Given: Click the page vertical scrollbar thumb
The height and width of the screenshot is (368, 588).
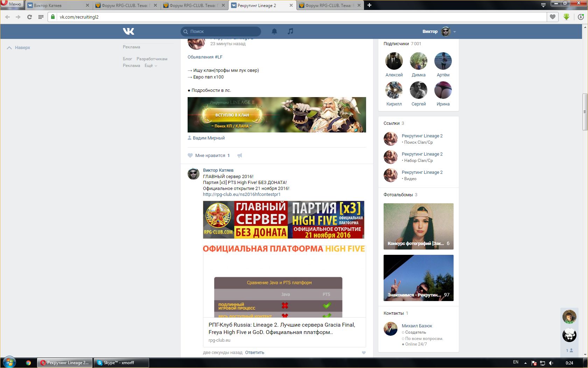Looking at the screenshot, I should (x=584, y=112).
